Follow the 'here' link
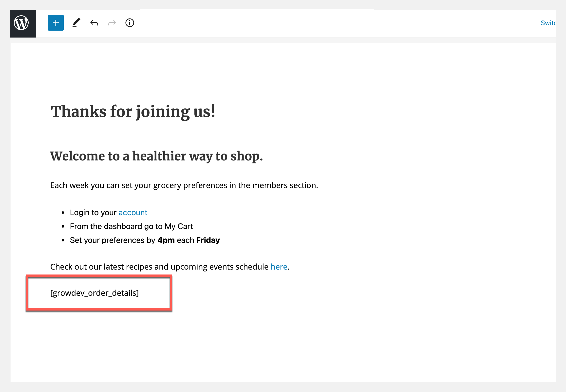The image size is (566, 392). pyautogui.click(x=279, y=267)
